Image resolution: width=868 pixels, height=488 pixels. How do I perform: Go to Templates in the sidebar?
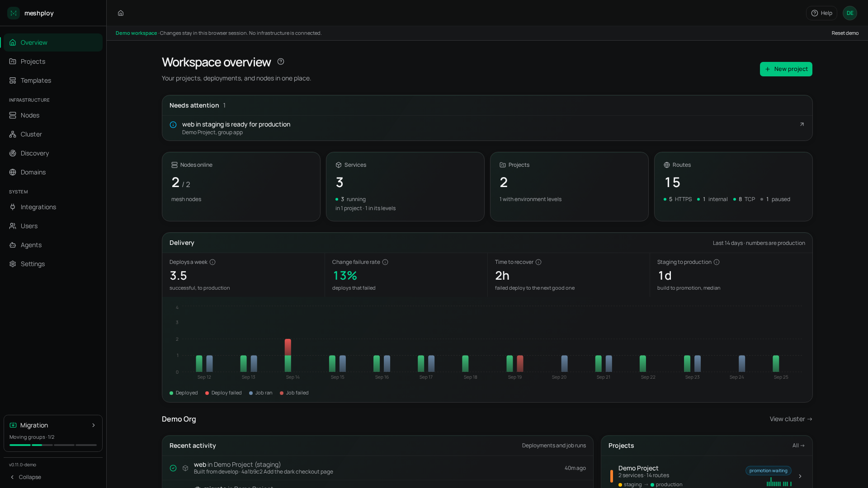(x=53, y=80)
